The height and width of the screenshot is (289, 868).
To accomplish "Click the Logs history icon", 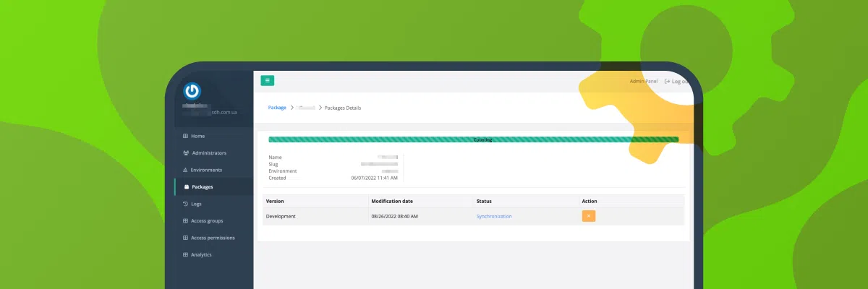I will (x=185, y=204).
